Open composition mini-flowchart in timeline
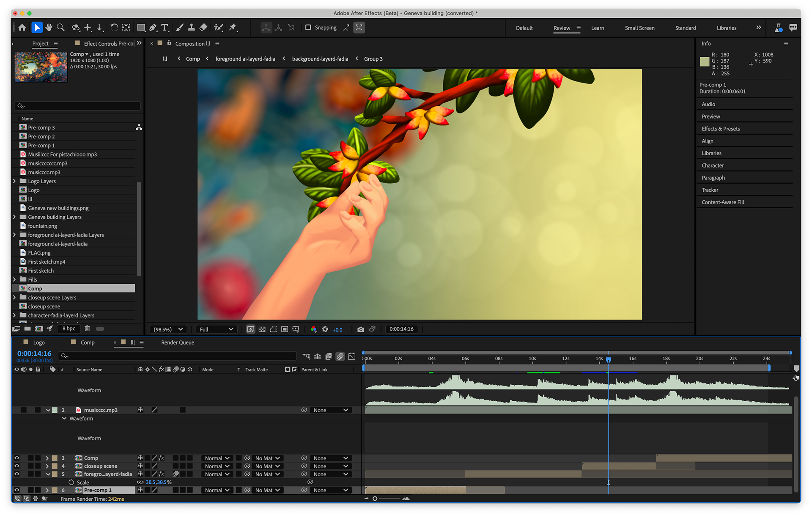 point(306,356)
